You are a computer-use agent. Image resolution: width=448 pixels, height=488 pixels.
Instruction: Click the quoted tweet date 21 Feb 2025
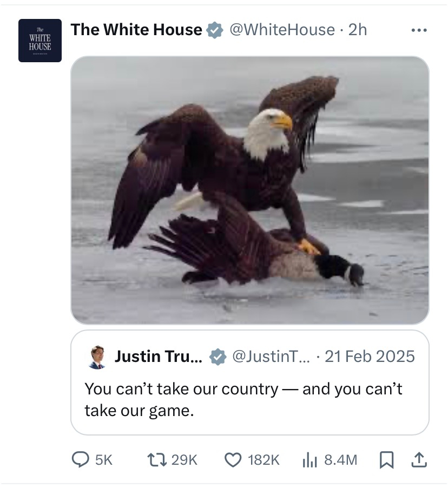[x=370, y=357]
